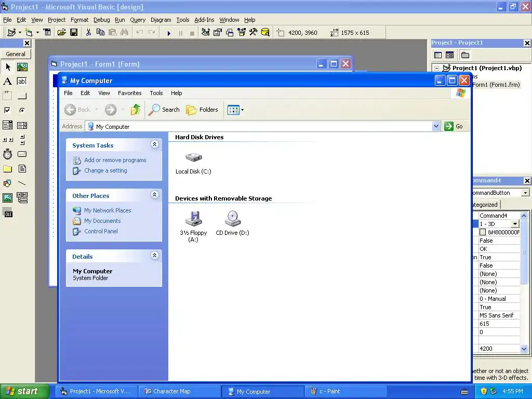This screenshot has width=532, height=399.
Task: Select the Pointer tool in VB toolbox
Action: click(x=7, y=67)
